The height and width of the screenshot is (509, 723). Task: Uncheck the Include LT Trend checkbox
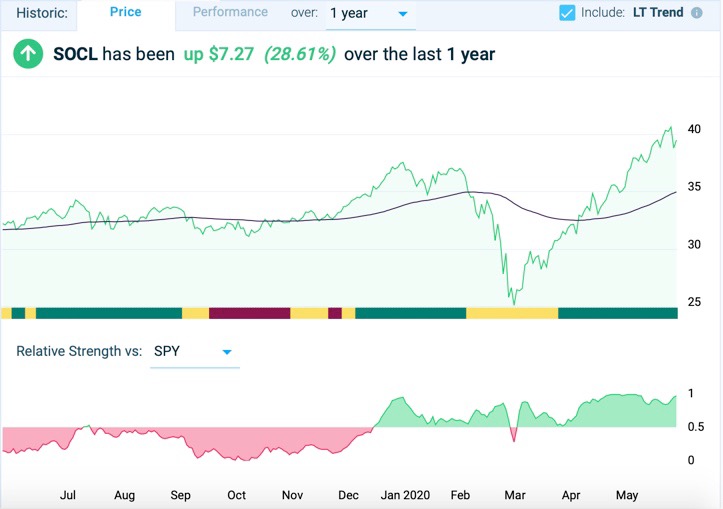(x=567, y=13)
